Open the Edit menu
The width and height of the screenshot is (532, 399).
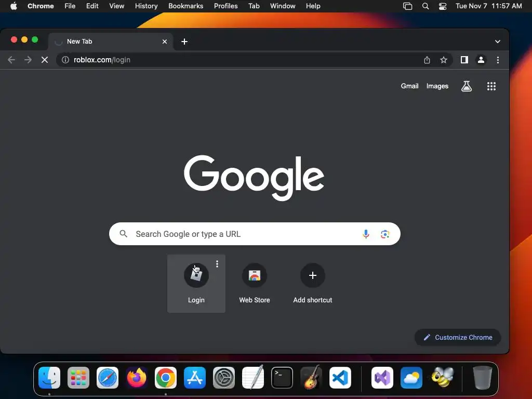pyautogui.click(x=92, y=6)
